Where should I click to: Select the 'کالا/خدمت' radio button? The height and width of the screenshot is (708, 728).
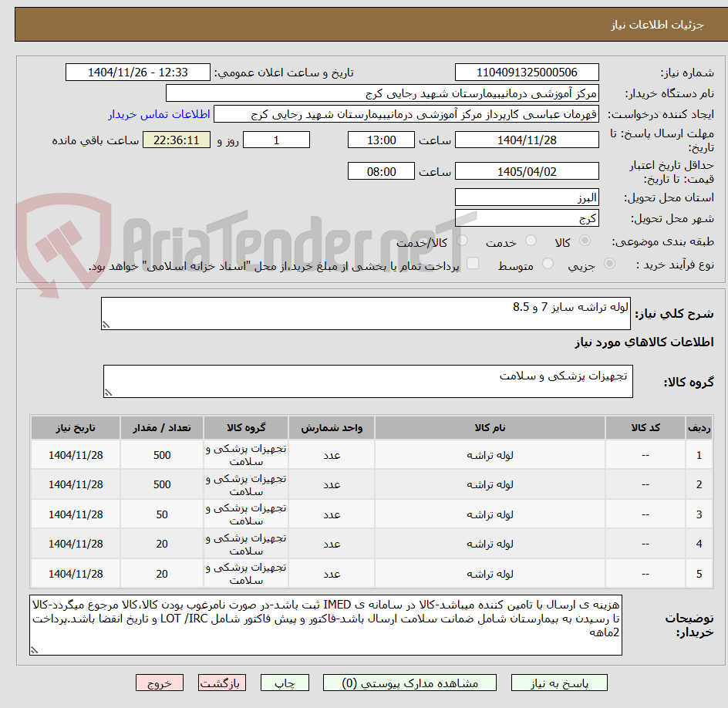click(462, 241)
